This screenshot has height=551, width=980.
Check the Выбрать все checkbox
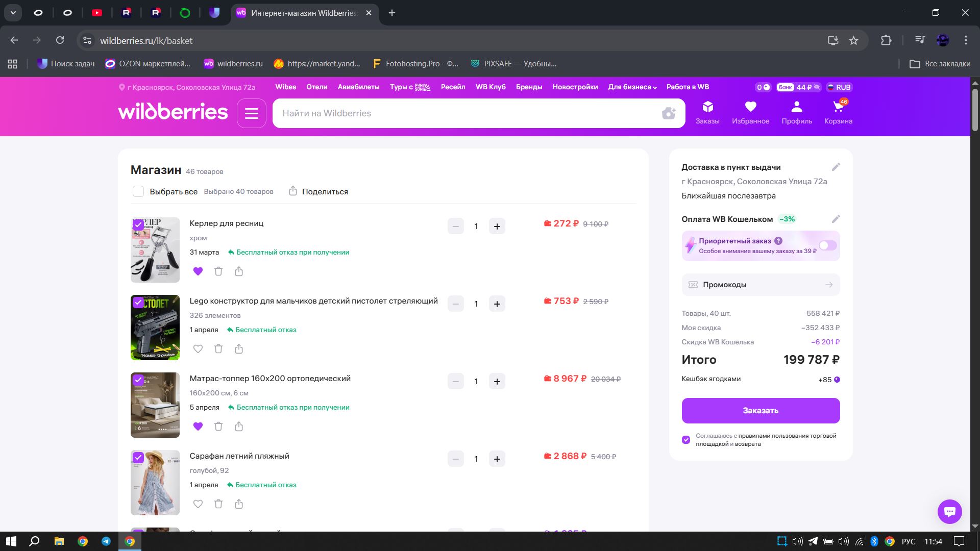coord(138,191)
